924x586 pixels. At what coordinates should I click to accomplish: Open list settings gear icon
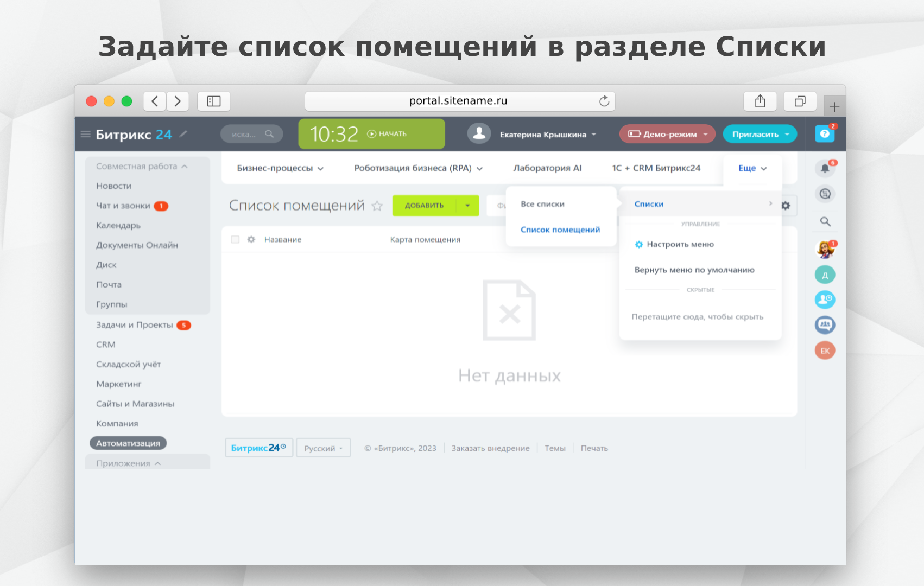[x=786, y=206]
